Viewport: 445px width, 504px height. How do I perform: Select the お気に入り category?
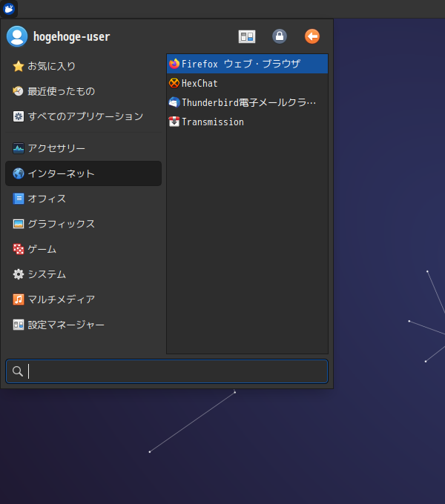coord(83,66)
